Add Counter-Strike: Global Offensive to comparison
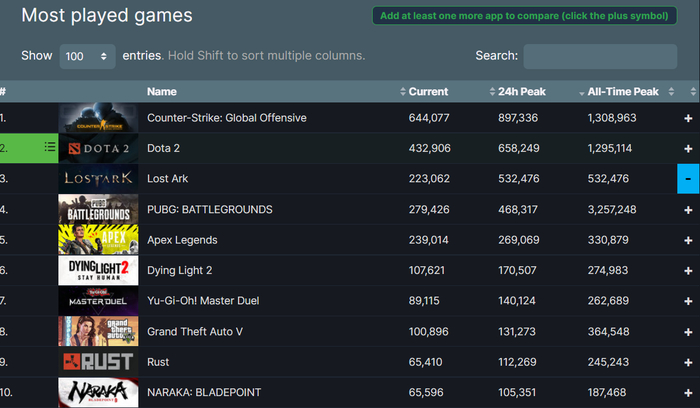This screenshot has height=408, width=700. tap(688, 118)
